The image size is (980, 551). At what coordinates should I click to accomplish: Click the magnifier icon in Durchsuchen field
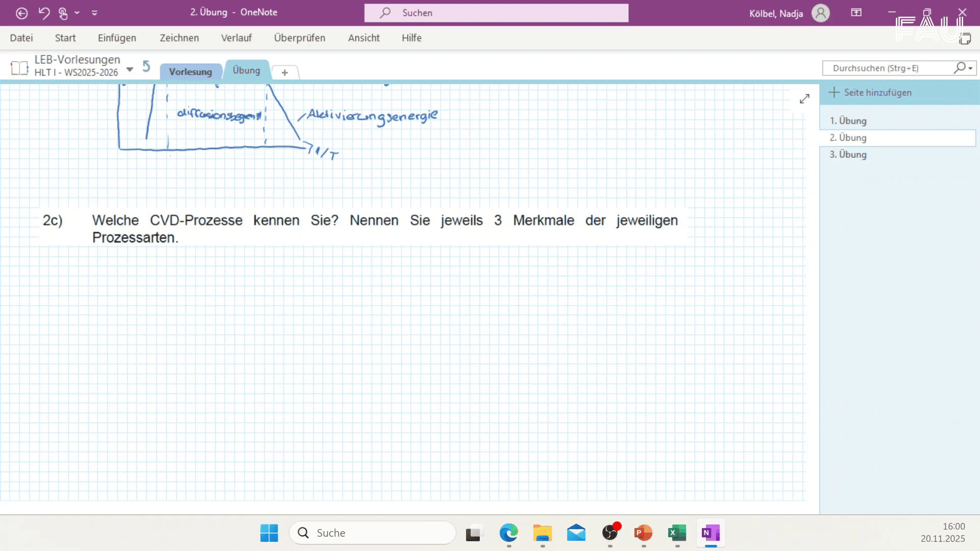click(x=960, y=68)
